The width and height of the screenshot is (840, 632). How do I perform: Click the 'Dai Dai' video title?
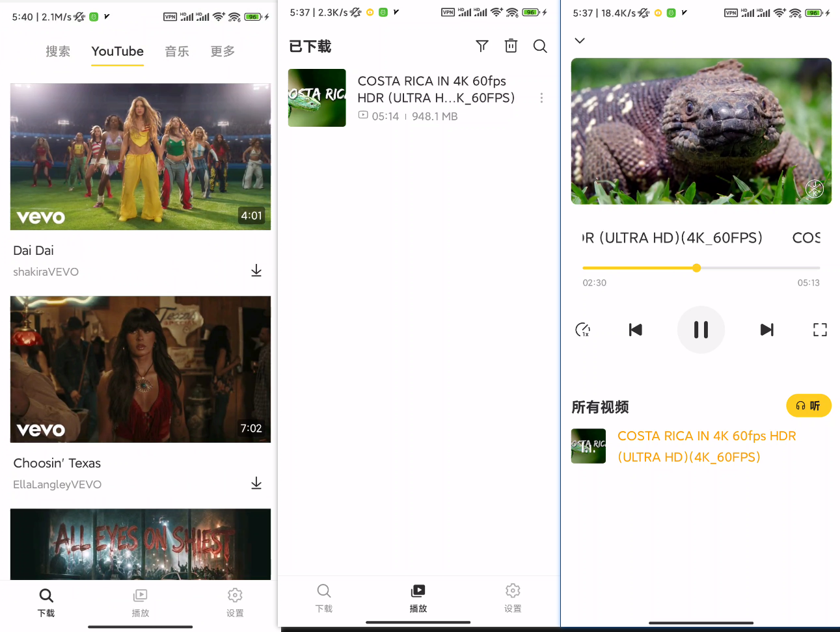click(x=34, y=250)
